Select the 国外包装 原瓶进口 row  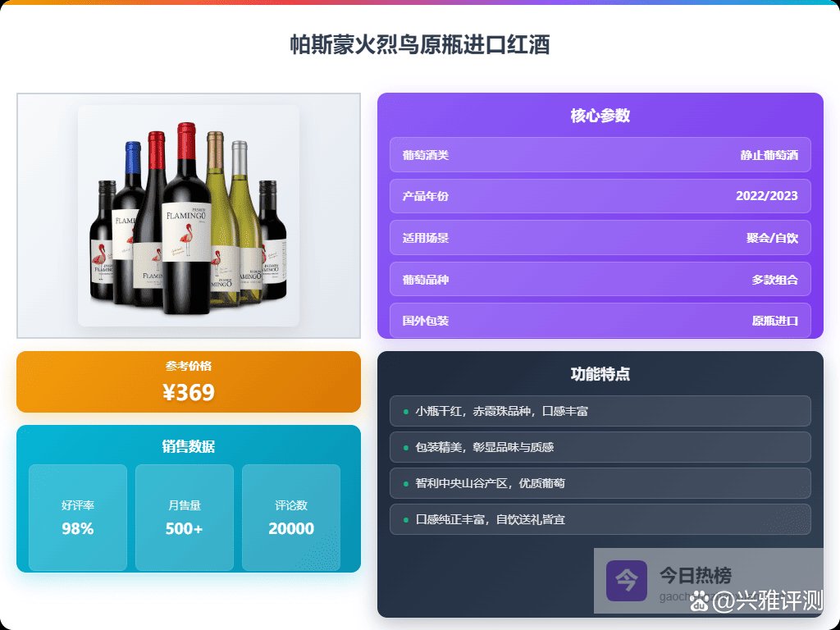pos(600,321)
